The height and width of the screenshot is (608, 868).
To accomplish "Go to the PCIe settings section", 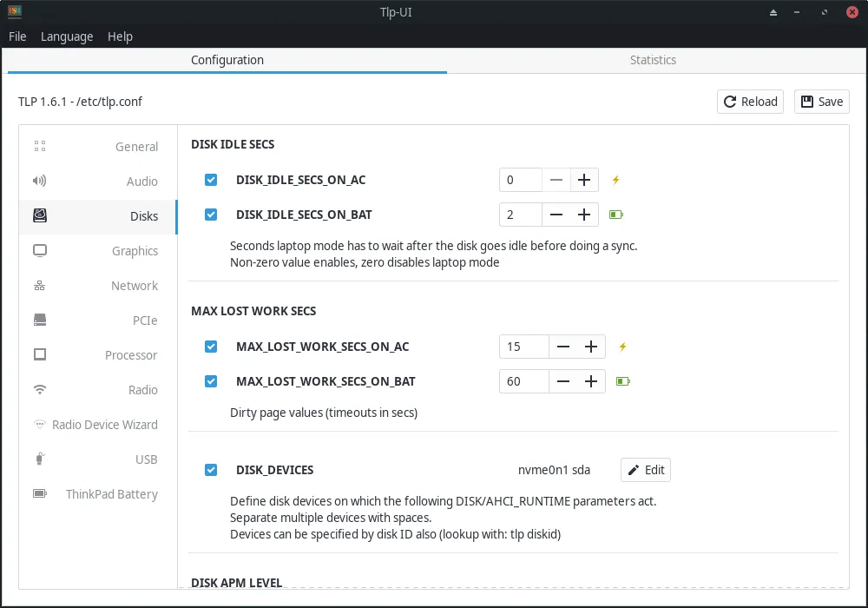I will (x=97, y=321).
